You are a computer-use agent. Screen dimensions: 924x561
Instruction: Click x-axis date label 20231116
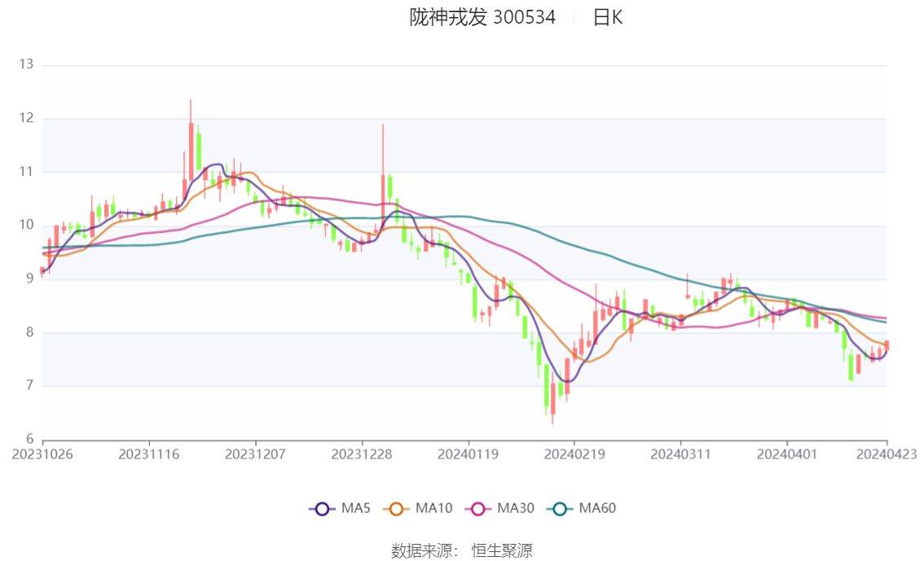pos(149,454)
